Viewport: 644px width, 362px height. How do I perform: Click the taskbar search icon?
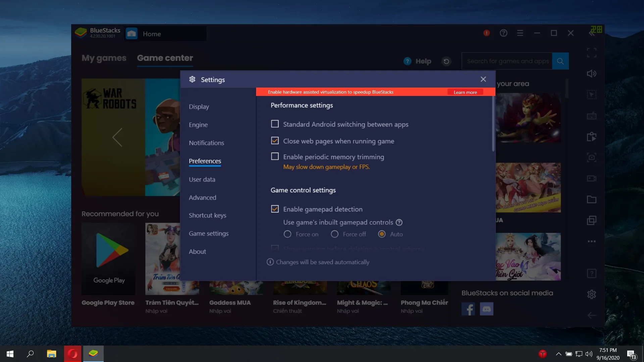[31, 354]
